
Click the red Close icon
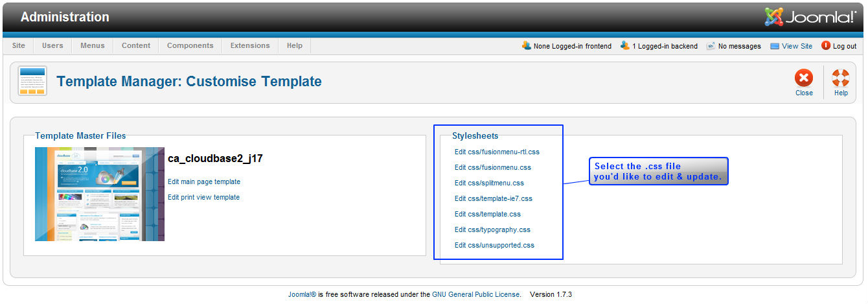click(x=804, y=78)
